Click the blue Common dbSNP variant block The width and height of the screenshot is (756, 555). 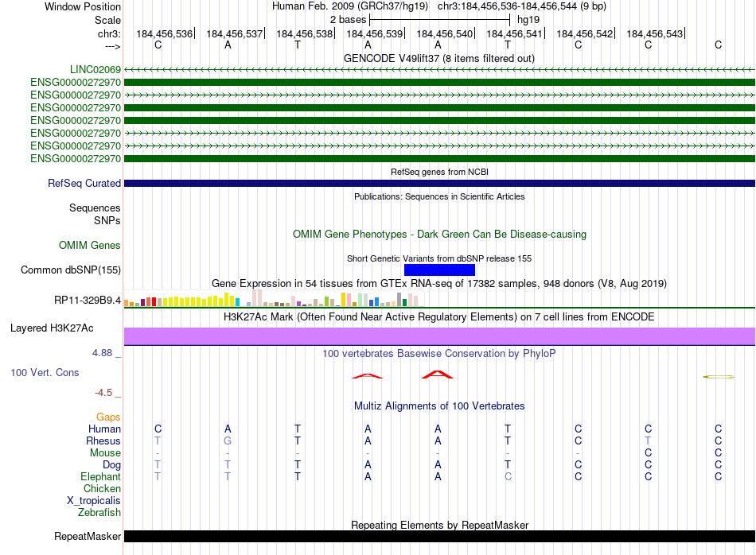point(439,270)
